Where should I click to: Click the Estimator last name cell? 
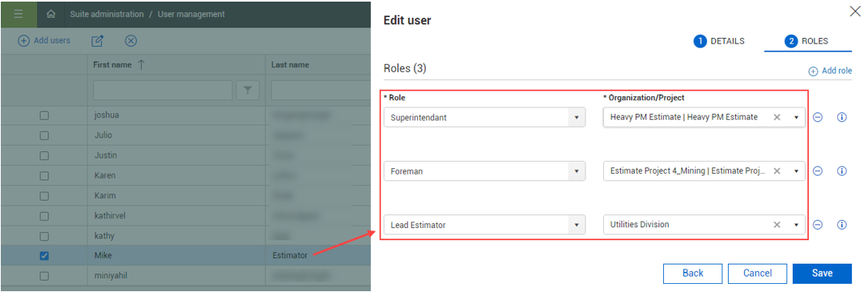317,256
